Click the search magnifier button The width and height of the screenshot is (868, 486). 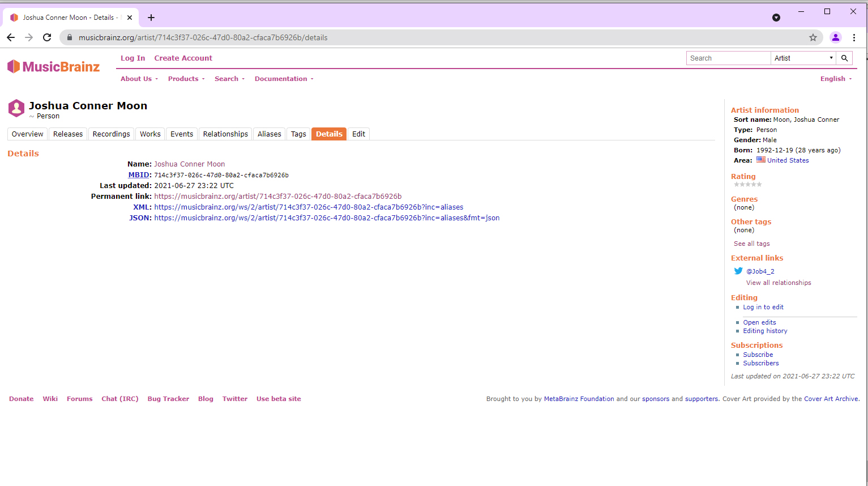click(844, 58)
